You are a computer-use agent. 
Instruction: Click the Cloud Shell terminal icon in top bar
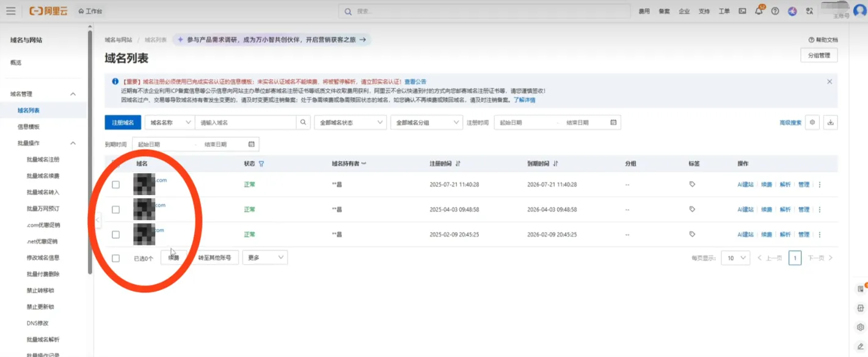point(742,11)
